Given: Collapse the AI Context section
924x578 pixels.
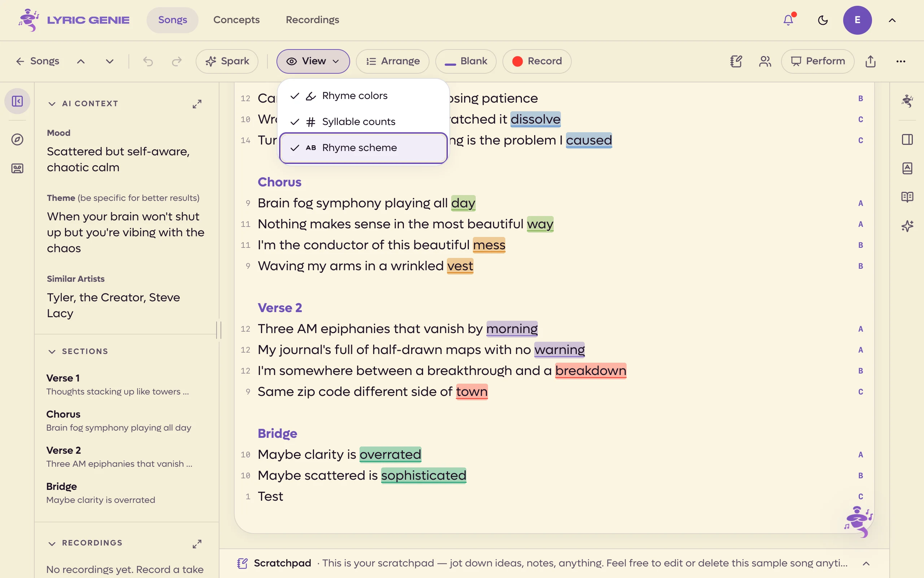Looking at the screenshot, I should (x=52, y=104).
